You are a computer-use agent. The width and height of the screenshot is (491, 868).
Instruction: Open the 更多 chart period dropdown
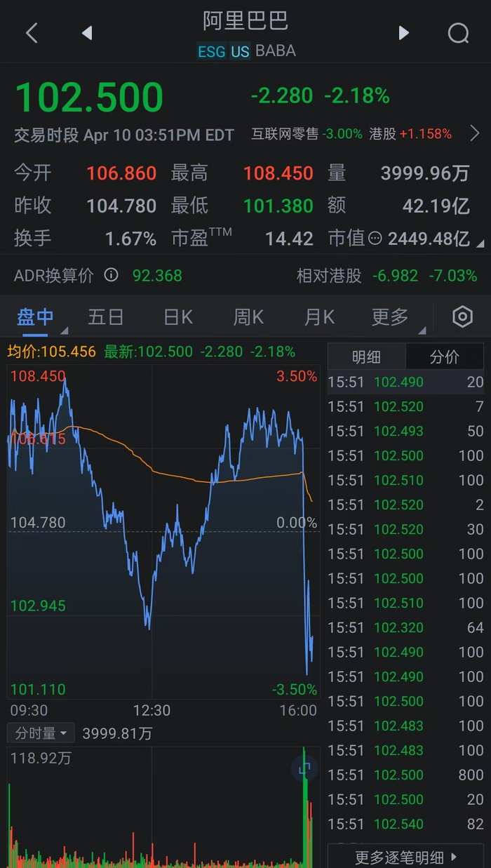[390, 317]
